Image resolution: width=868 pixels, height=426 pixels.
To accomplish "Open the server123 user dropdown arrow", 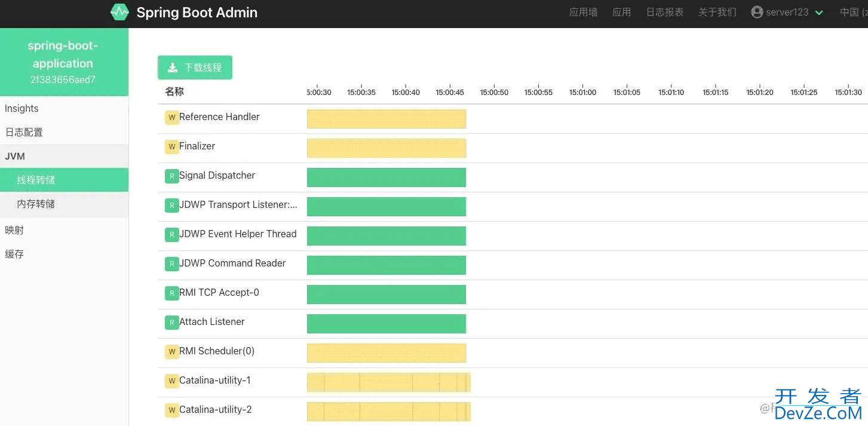I will point(819,13).
